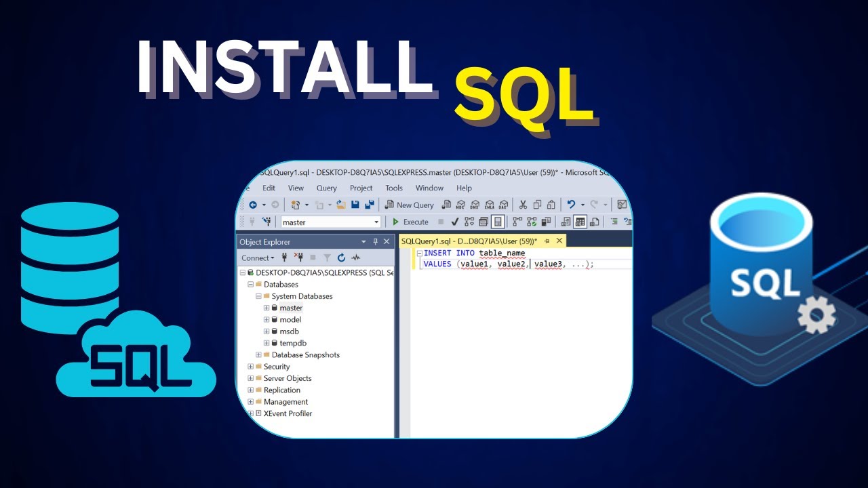
Task: Select the Management tree item
Action: point(285,402)
